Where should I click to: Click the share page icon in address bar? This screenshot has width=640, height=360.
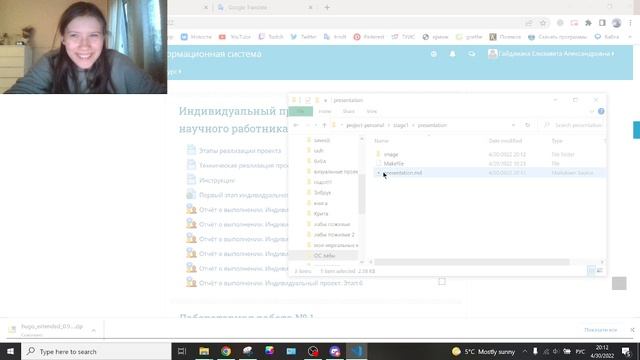click(529, 23)
